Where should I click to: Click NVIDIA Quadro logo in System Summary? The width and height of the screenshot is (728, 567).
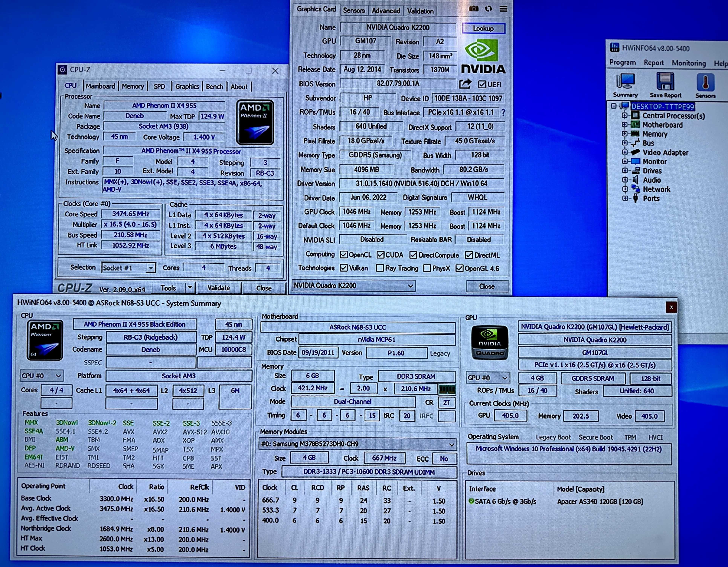pyautogui.click(x=489, y=343)
